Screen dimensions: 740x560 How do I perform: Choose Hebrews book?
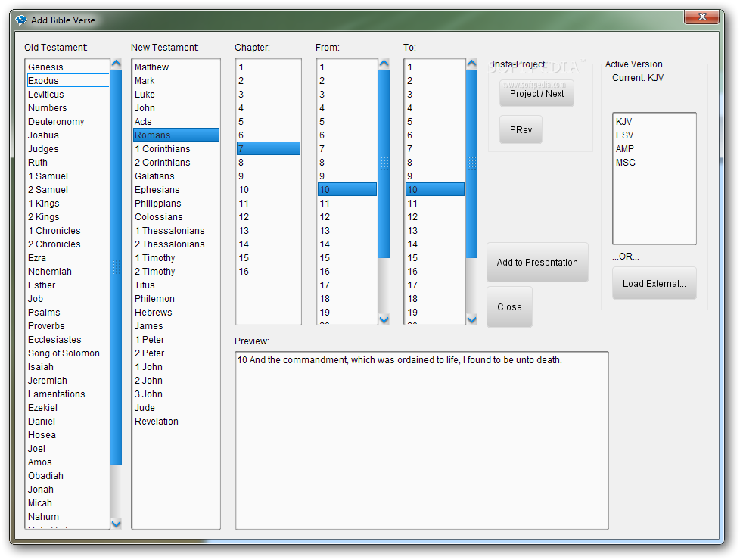(x=176, y=312)
